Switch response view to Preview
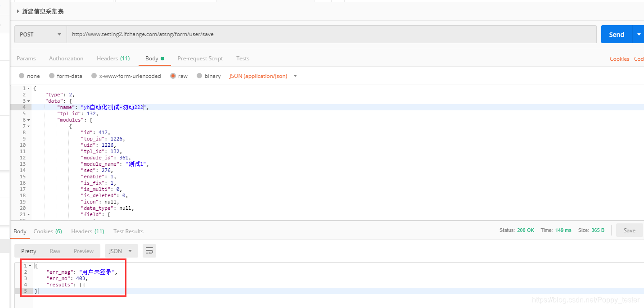The image size is (644, 308). pyautogui.click(x=84, y=251)
